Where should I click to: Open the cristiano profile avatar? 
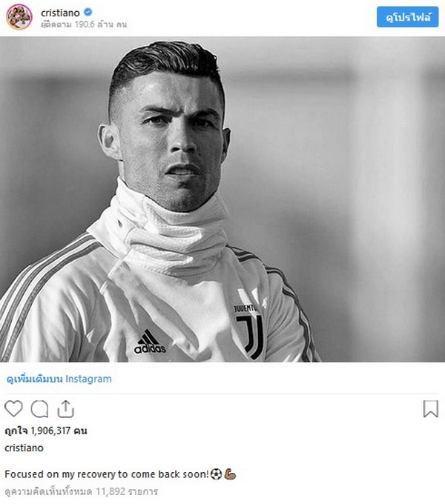point(19,17)
